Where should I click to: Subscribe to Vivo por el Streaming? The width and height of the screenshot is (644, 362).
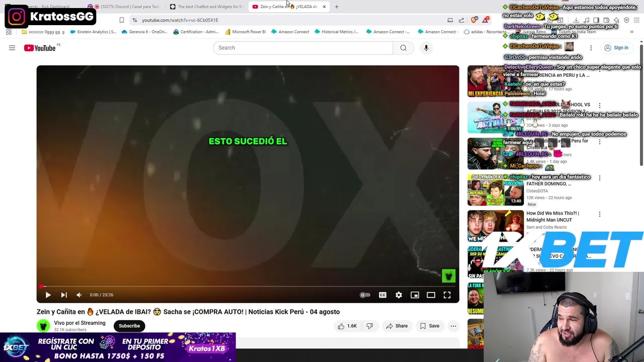click(x=129, y=326)
